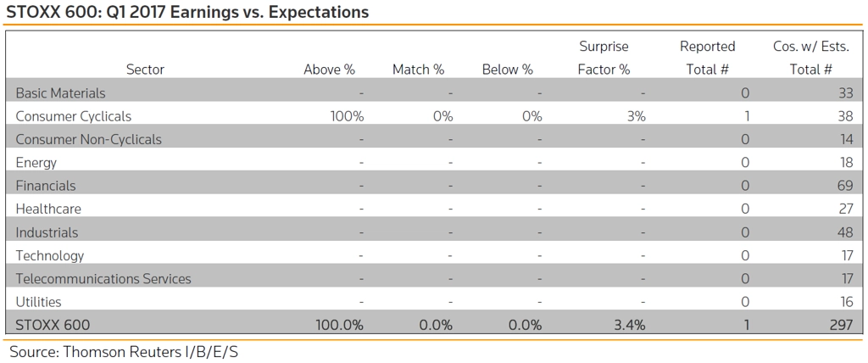Click the Match % column header

418,70
